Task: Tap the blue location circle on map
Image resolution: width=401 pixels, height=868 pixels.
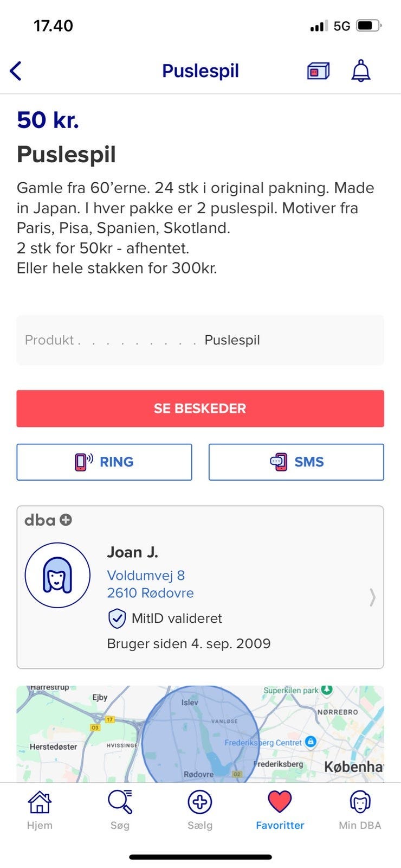Action: [x=200, y=738]
